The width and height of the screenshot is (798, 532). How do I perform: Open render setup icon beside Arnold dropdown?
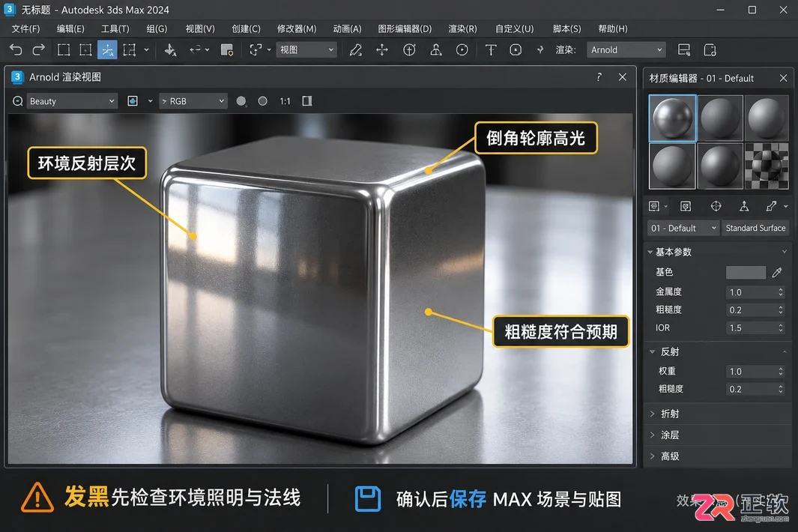684,50
